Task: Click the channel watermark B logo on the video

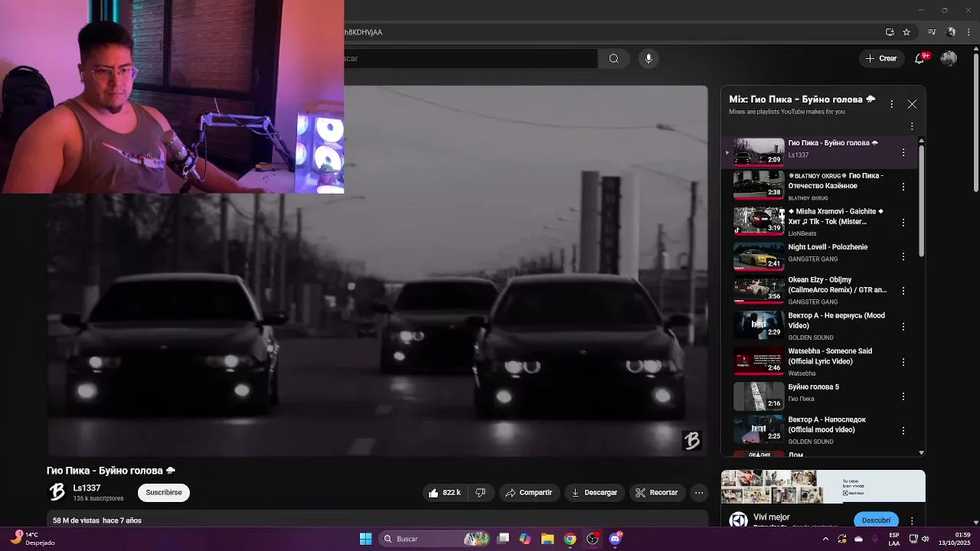Action: tap(692, 440)
